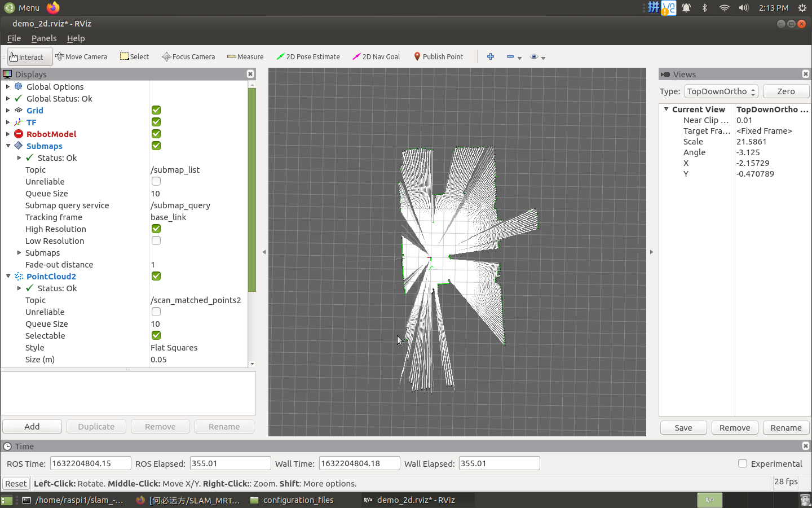
Task: Click the Add display button
Action: pyautogui.click(x=32, y=427)
